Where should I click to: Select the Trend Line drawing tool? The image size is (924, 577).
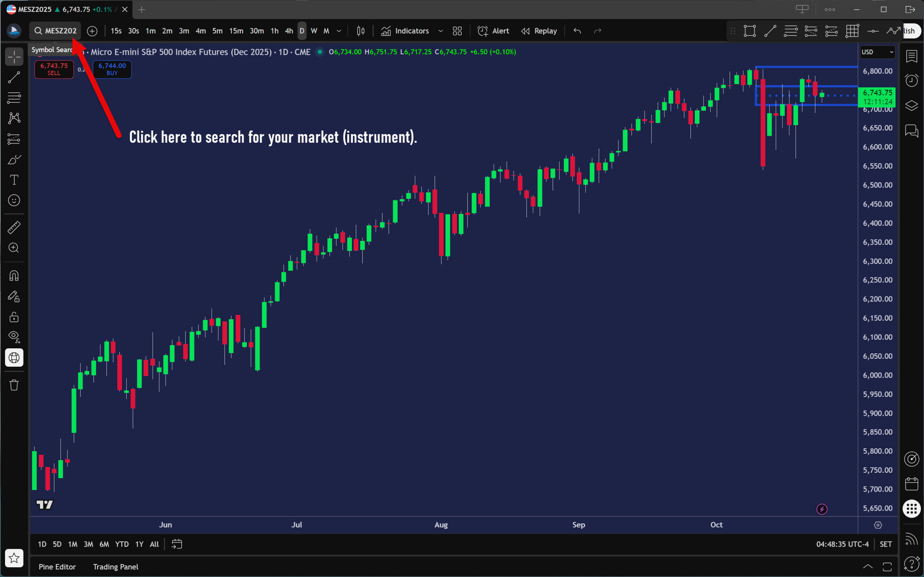[x=14, y=78]
